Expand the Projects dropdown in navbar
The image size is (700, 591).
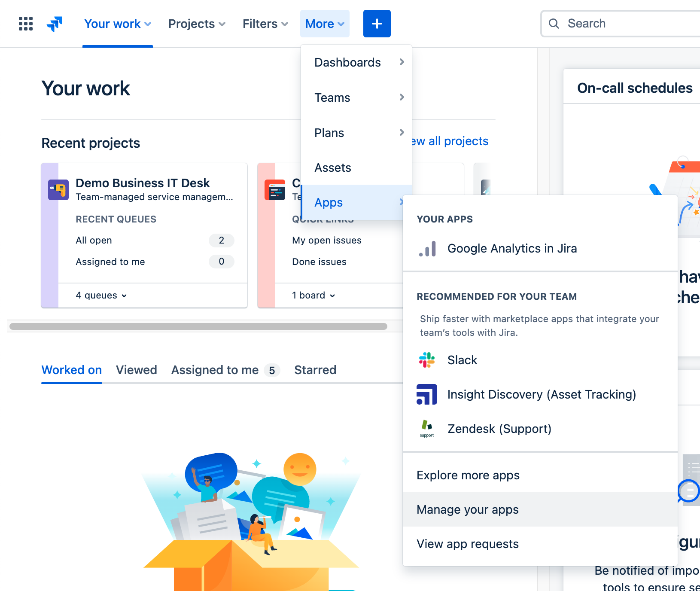tap(197, 24)
